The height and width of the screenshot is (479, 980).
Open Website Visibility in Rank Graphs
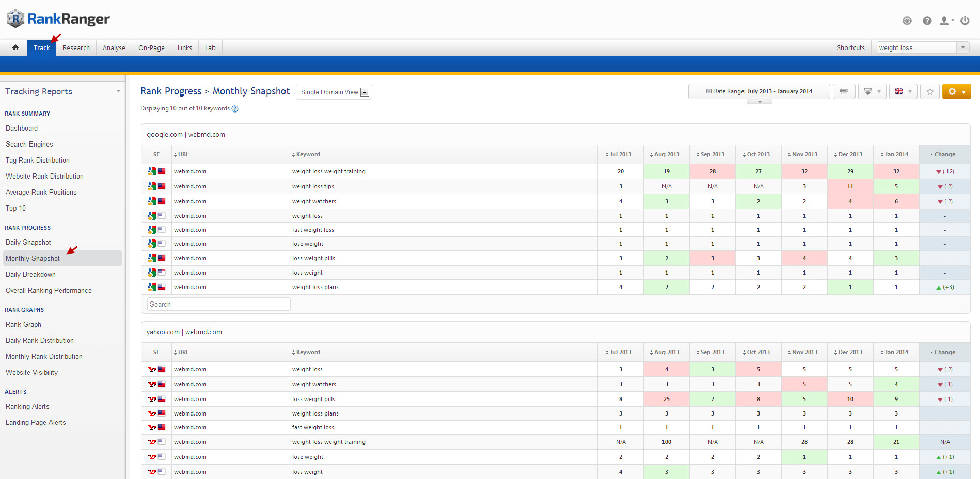[x=31, y=372]
